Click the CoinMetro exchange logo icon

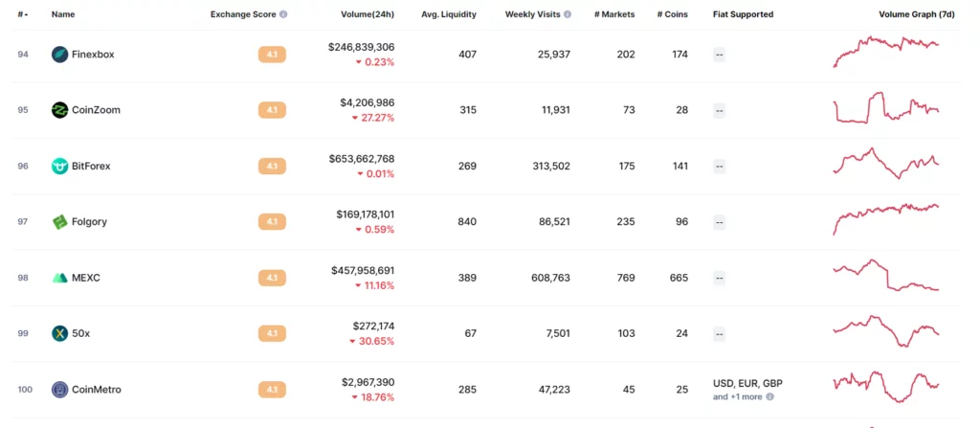[x=59, y=390]
